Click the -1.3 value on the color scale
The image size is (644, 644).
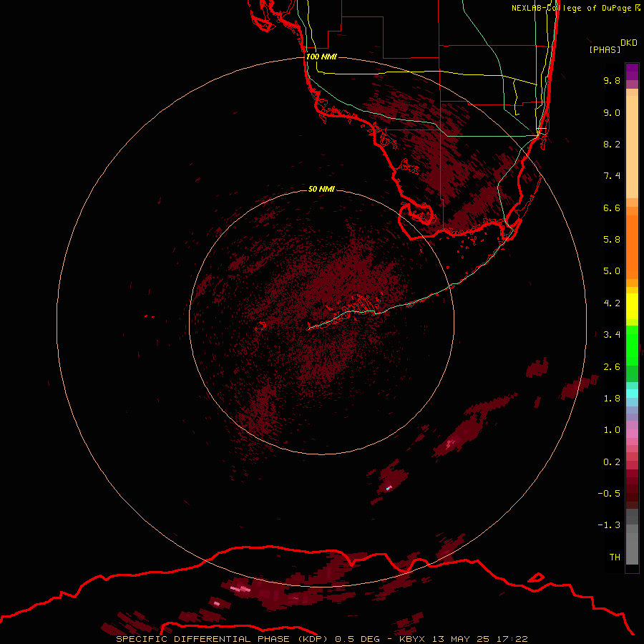pos(609,525)
